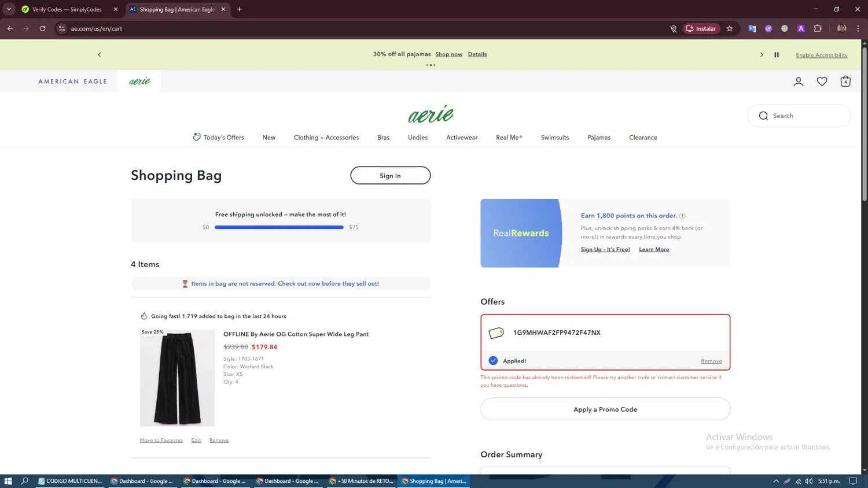Viewport: 868px width, 488px height.
Task: Reload the page with browser refresh
Action: [42, 28]
